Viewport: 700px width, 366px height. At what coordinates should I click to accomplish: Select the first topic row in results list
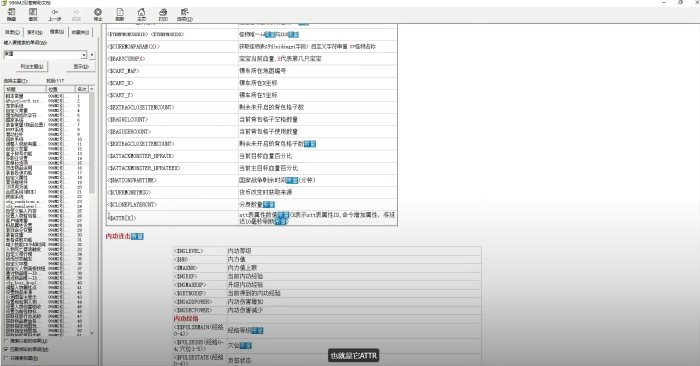(x=46, y=96)
